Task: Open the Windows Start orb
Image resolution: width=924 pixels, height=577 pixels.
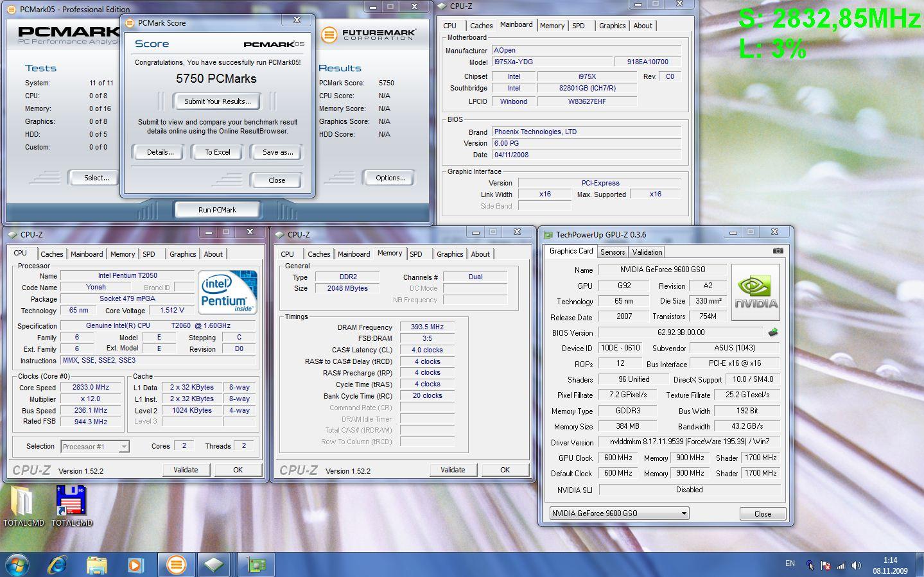Action: pos(17,565)
